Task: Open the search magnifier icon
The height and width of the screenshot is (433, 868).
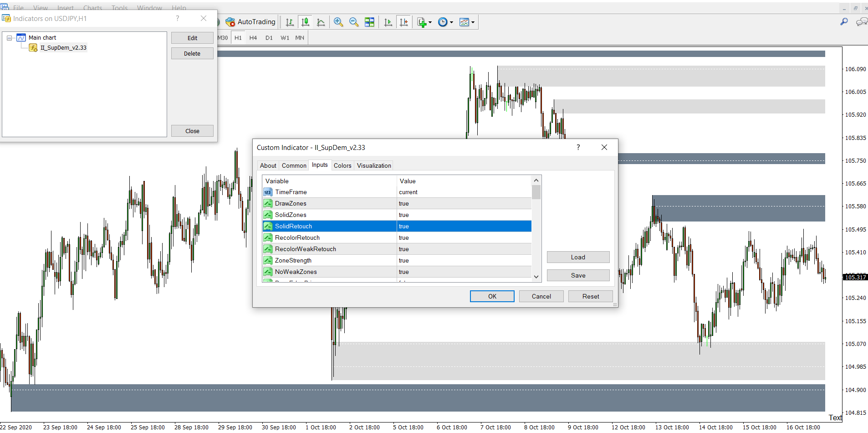Action: coord(844,21)
